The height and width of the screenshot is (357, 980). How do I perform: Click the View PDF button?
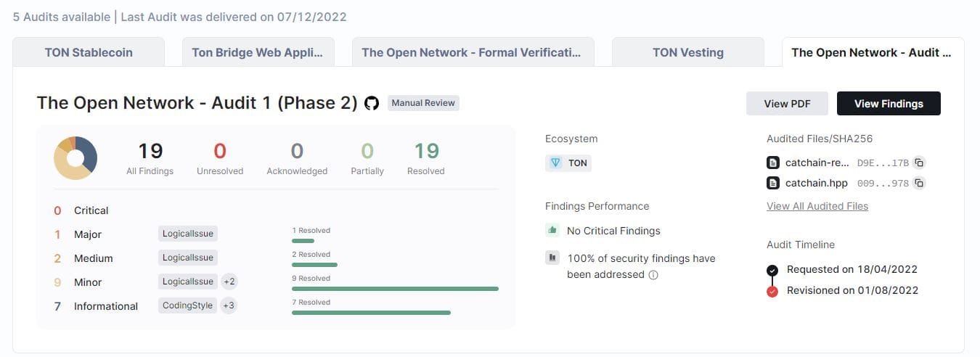pyautogui.click(x=787, y=104)
